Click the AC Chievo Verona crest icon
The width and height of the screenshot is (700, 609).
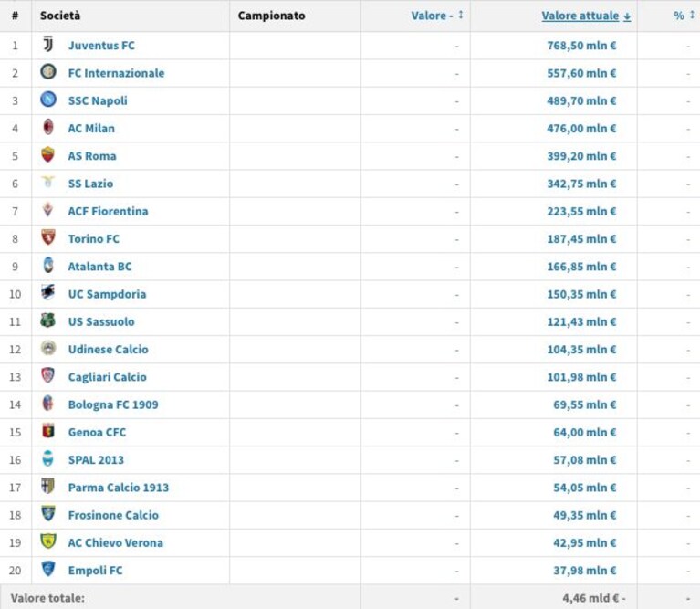[47, 541]
